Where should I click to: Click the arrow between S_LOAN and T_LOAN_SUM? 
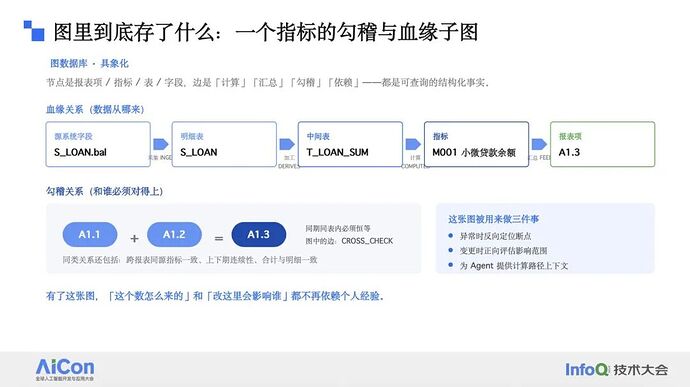pyautogui.click(x=287, y=144)
